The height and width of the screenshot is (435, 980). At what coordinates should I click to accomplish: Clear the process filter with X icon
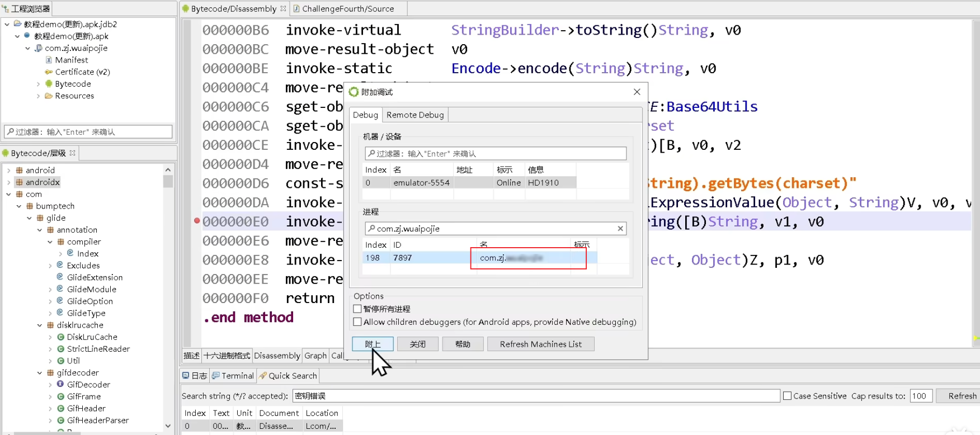(620, 228)
